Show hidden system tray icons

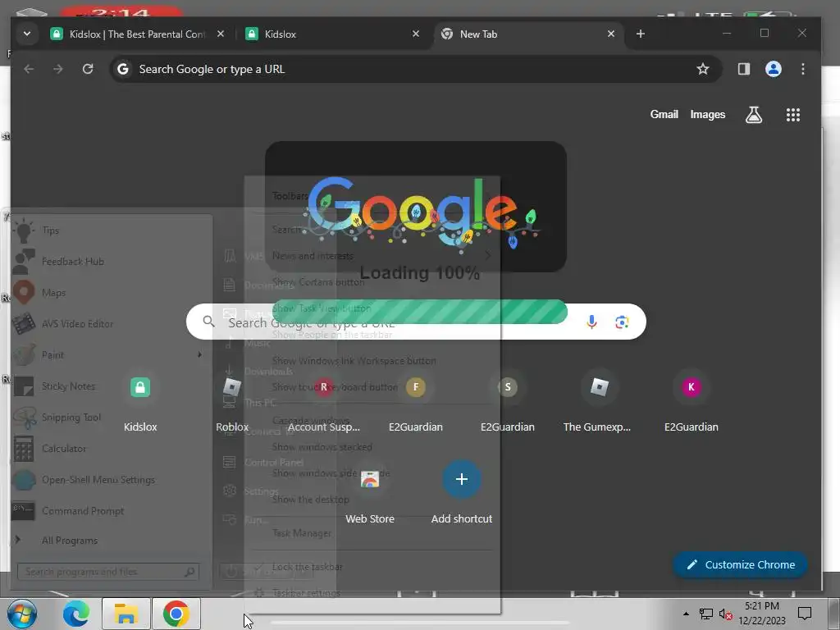pos(686,614)
